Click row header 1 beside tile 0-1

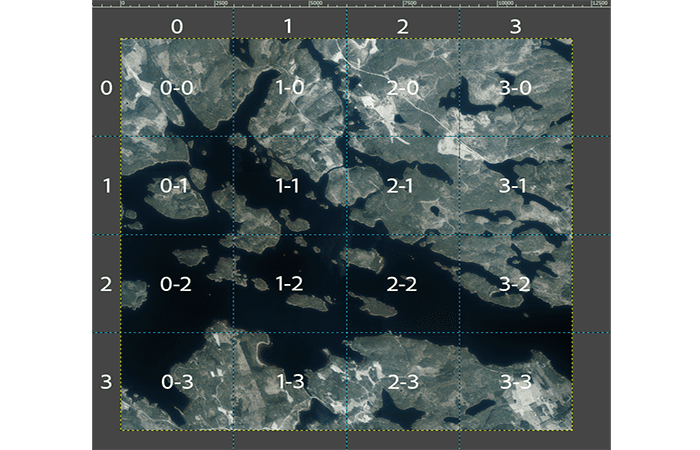coord(107,186)
